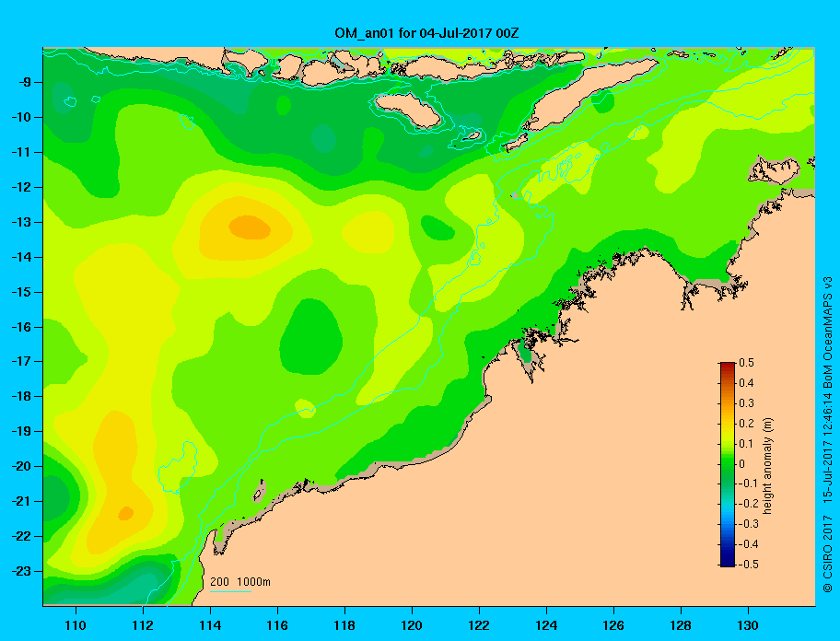Select the 'height anomaly (m)' colorbar label

point(767,466)
